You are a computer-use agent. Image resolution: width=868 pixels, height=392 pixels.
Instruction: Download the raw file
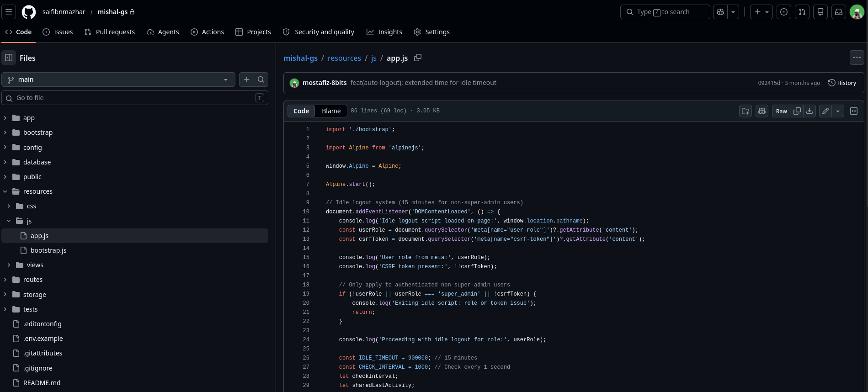809,111
